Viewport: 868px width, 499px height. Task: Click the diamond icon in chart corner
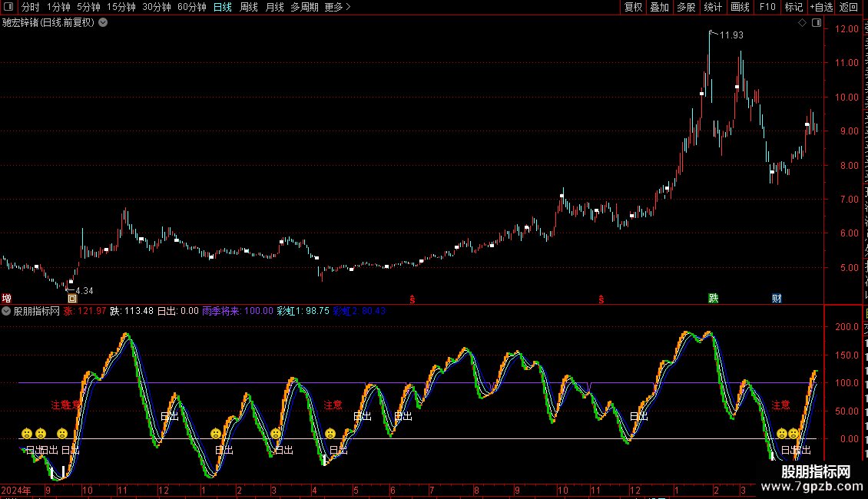coord(802,23)
